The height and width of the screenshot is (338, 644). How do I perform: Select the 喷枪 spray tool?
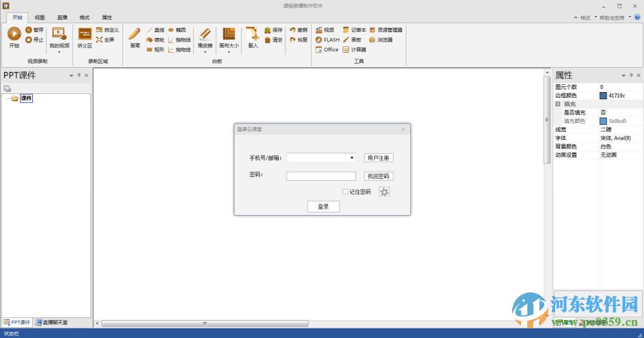click(x=156, y=40)
